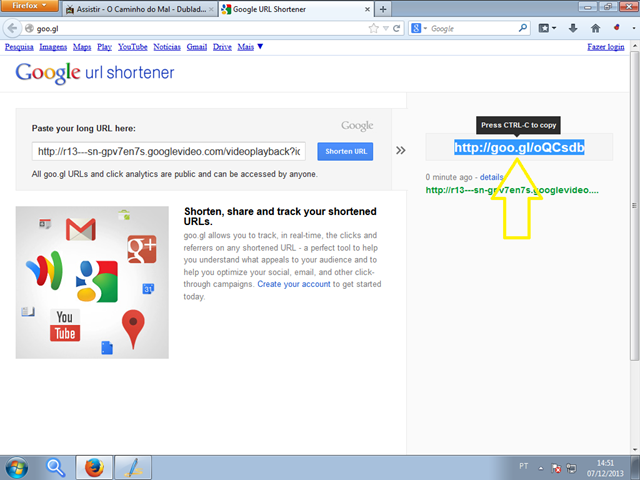Close the Assistir O Caminho do Mal tab
Screen dimensions: 640x480
[211, 9]
